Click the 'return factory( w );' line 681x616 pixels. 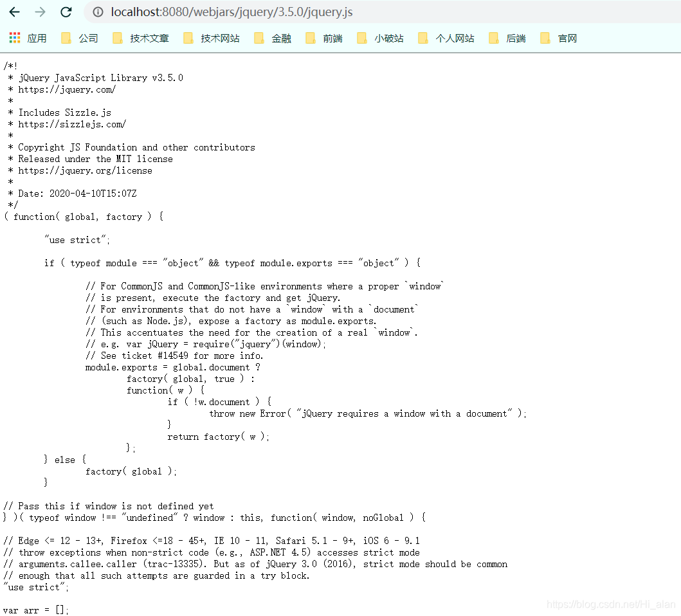tap(219, 437)
